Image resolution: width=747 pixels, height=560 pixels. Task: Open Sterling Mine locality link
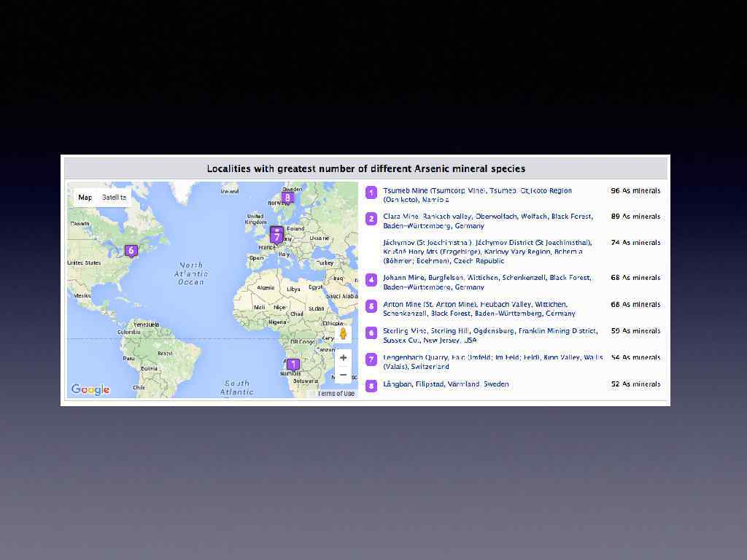[490, 335]
